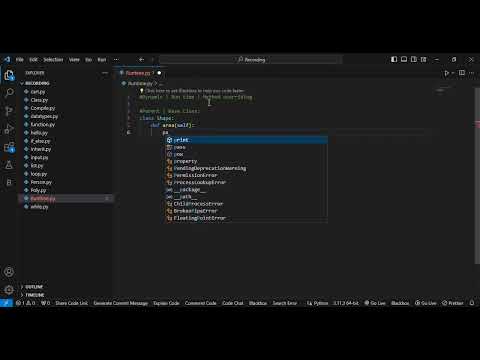The width and height of the screenshot is (480, 360).
Task: Click the Go Back arrow in title bar
Action: (x=141, y=60)
